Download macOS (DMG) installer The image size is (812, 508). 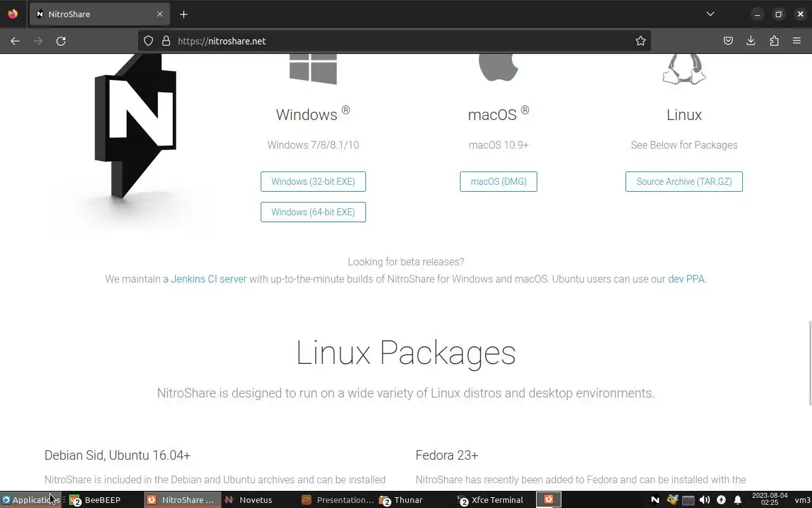(x=499, y=182)
